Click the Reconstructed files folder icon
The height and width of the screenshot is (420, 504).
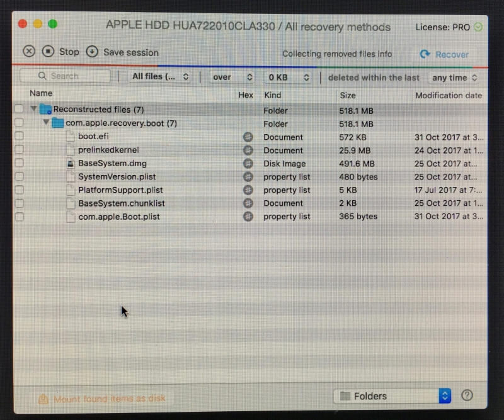coord(45,110)
